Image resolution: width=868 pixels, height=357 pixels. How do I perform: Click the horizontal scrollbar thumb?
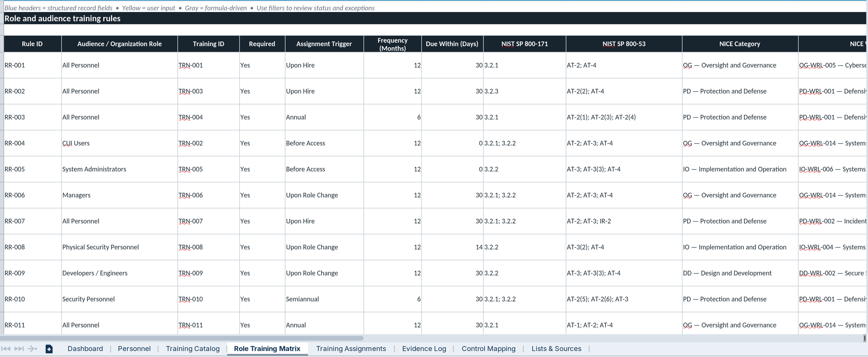click(x=182, y=338)
